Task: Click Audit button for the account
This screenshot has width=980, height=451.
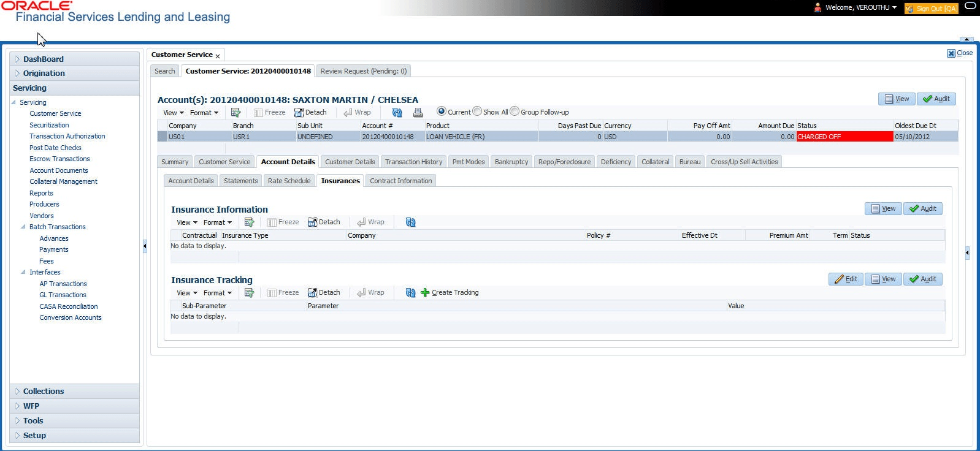Action: 936,99
